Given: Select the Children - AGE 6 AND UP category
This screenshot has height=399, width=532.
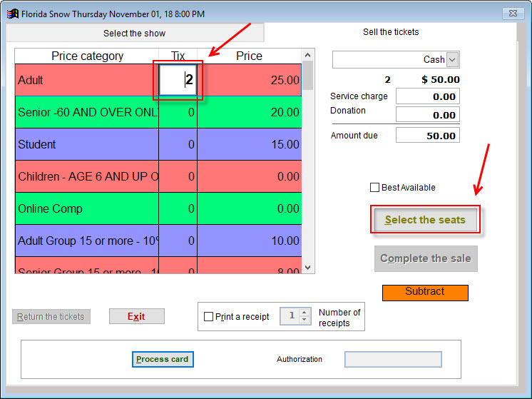Looking at the screenshot, I should tap(87, 176).
